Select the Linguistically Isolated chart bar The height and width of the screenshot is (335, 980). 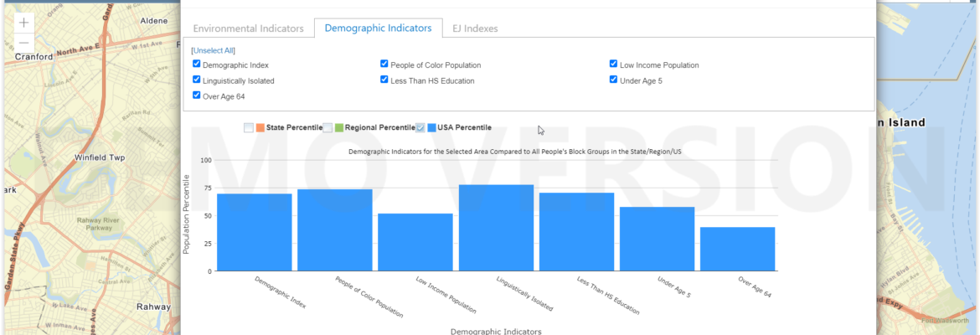pyautogui.click(x=496, y=228)
